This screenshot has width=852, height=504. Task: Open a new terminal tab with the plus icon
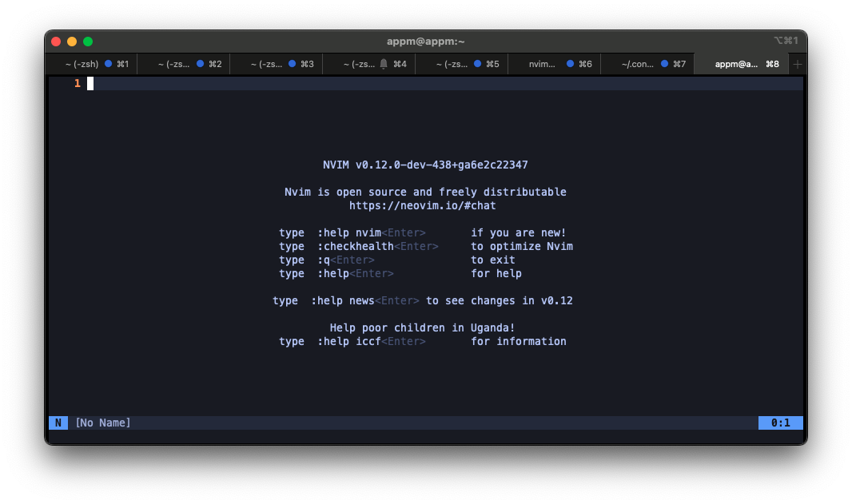point(796,63)
